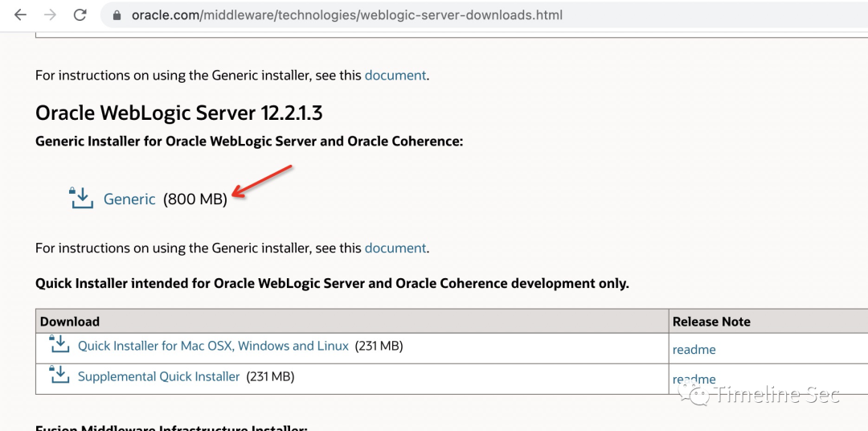Go back with the browser back arrow
This screenshot has width=868, height=431.
(x=20, y=15)
